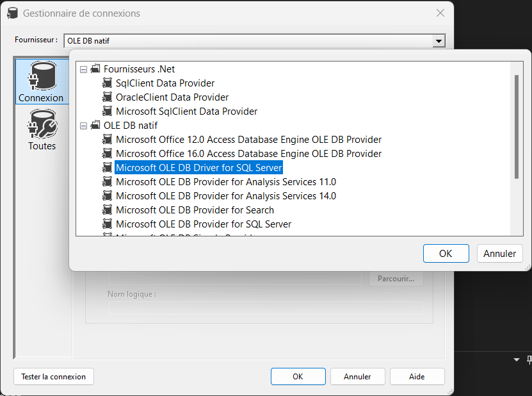Click the Analysis Services 11.0 provider icon

[x=107, y=182]
